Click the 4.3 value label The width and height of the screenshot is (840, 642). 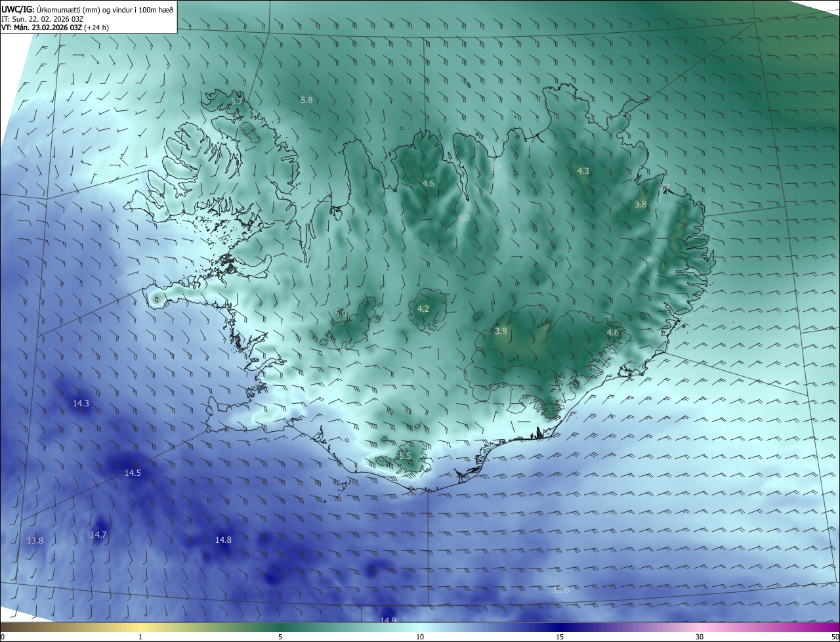583,171
